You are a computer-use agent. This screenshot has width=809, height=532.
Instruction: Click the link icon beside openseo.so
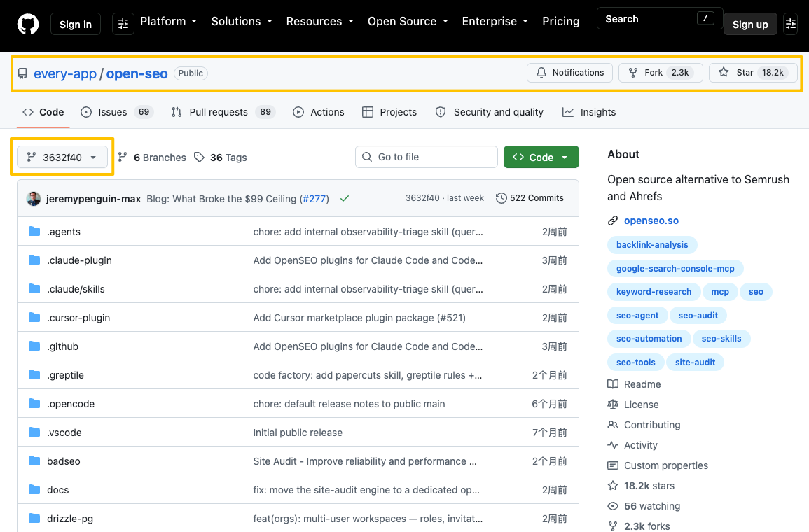(613, 220)
